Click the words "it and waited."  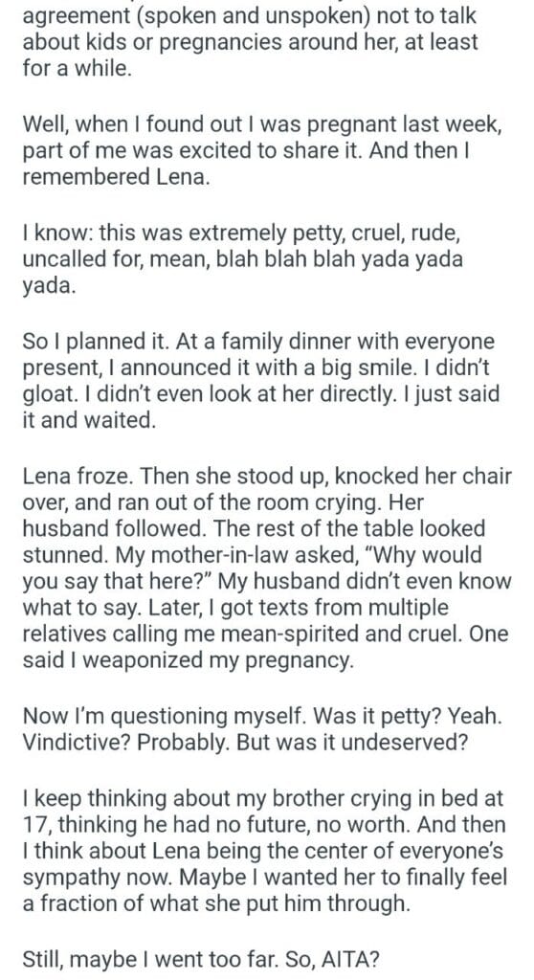pyautogui.click(x=88, y=421)
